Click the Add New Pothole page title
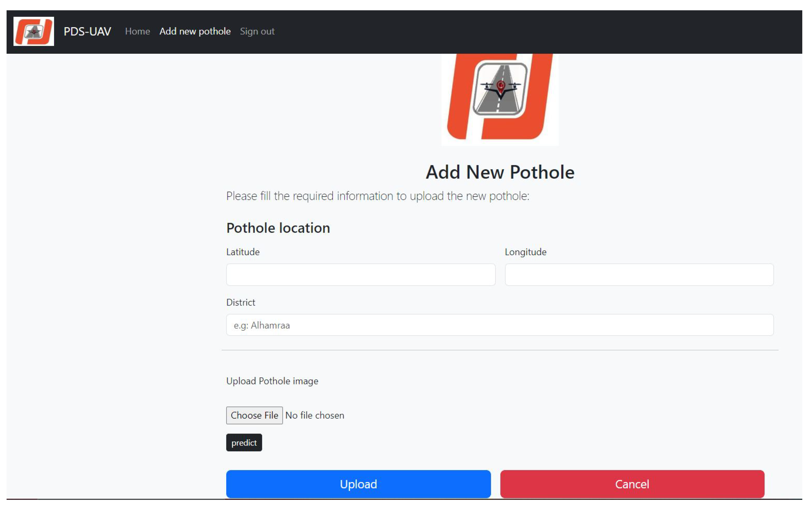Viewport: 812px width, 509px height. pyautogui.click(x=500, y=172)
